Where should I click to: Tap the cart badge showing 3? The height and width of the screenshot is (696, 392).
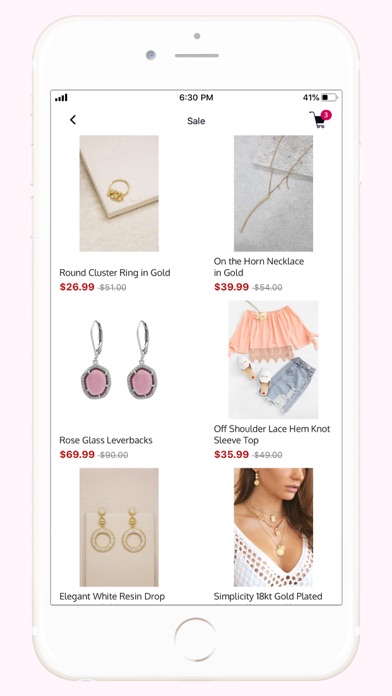click(x=326, y=115)
